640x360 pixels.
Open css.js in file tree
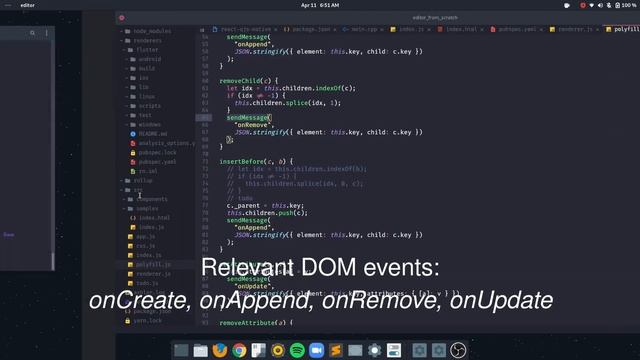[145, 246]
